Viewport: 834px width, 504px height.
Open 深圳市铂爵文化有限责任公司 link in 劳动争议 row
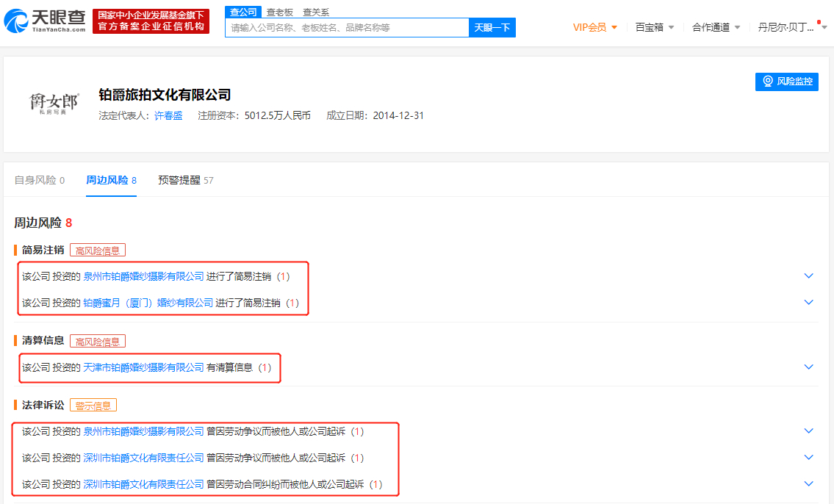(143, 458)
